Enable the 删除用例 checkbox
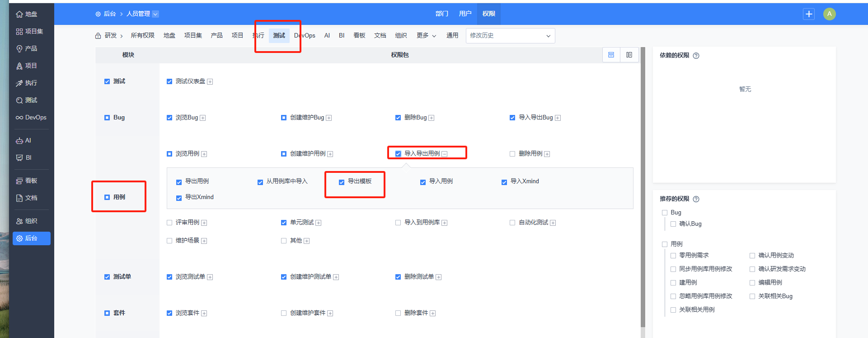 (512, 154)
